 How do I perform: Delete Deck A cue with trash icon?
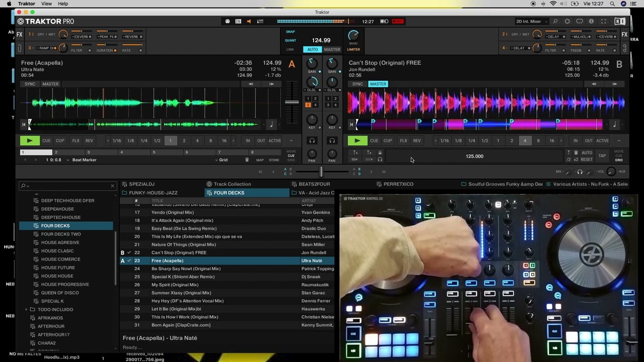click(x=247, y=160)
